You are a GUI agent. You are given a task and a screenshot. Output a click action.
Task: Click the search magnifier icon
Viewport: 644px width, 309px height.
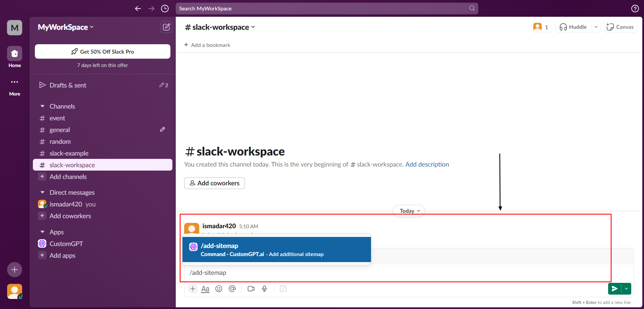472,8
